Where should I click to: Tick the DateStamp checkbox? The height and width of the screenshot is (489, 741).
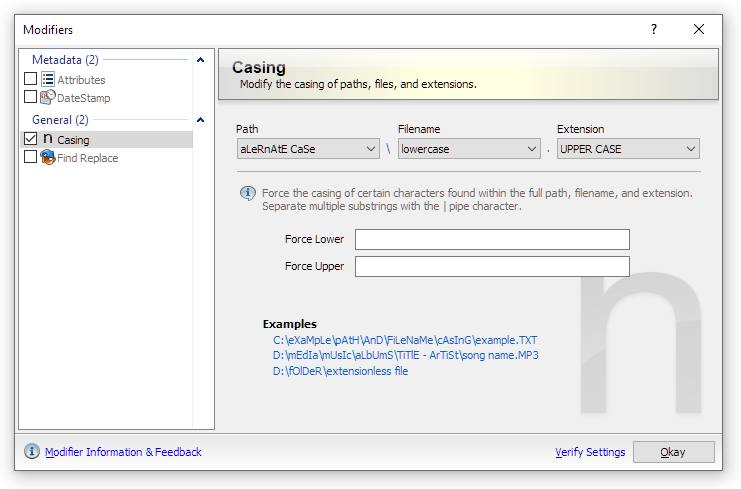(x=30, y=98)
